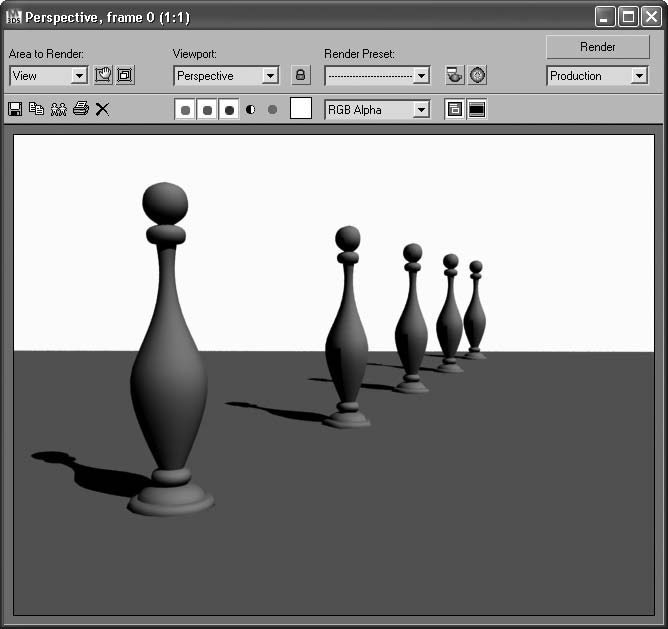Clear the render with the X icon

click(x=102, y=109)
